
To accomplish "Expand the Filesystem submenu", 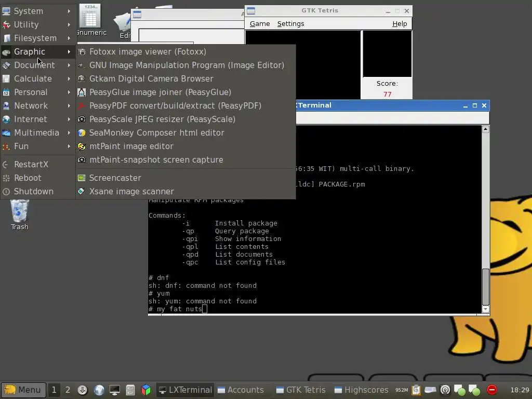I will point(37,38).
